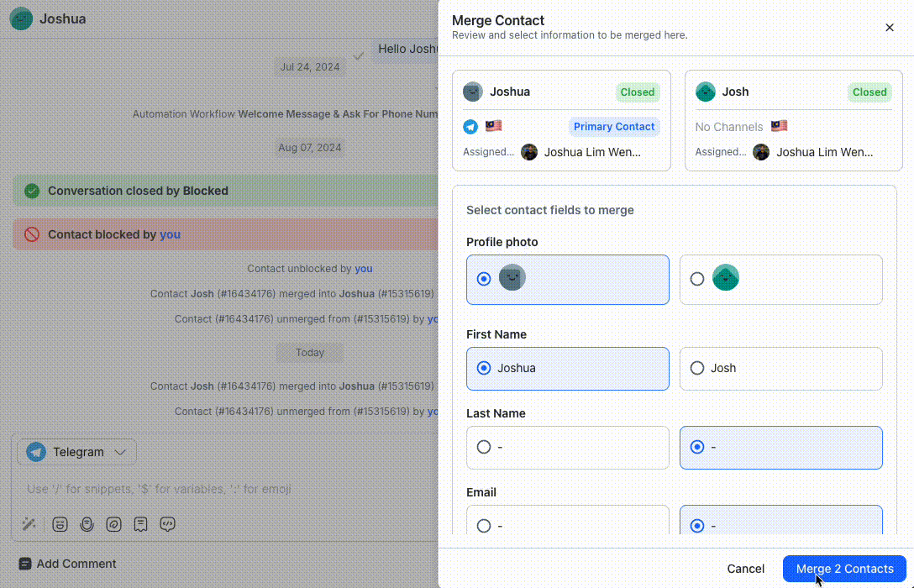914x588 pixels.
Task: Select 'Joshua' as First Name
Action: coord(484,368)
